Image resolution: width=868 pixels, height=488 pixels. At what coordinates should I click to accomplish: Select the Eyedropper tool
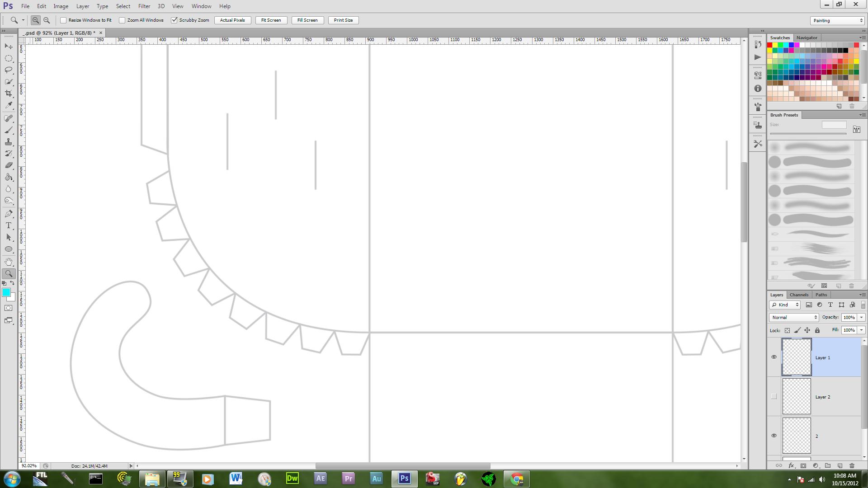(x=9, y=105)
